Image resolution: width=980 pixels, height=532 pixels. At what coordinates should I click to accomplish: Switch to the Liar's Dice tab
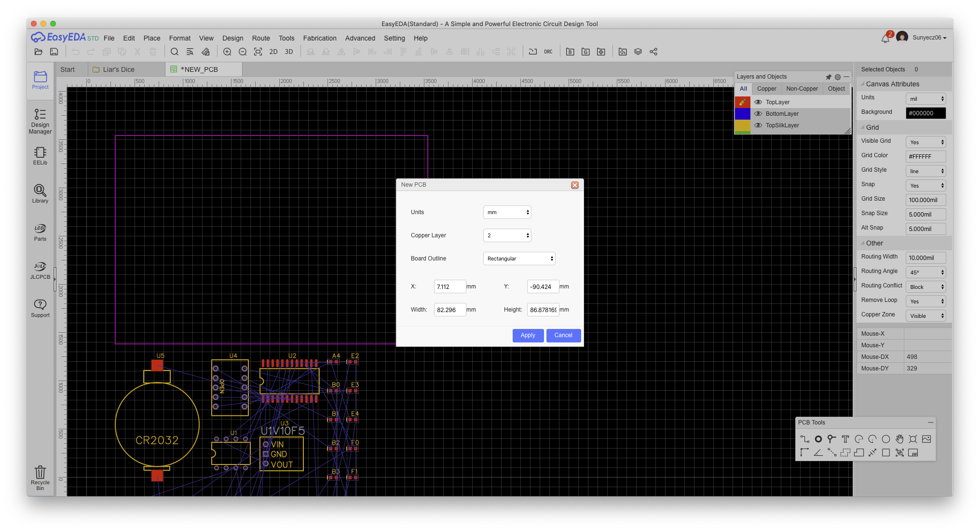[x=119, y=69]
